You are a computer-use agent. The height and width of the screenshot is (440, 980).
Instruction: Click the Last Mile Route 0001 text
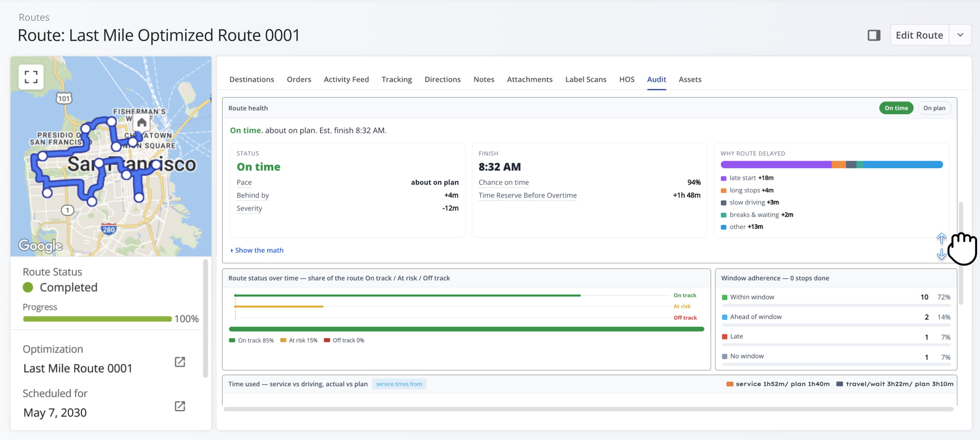78,368
